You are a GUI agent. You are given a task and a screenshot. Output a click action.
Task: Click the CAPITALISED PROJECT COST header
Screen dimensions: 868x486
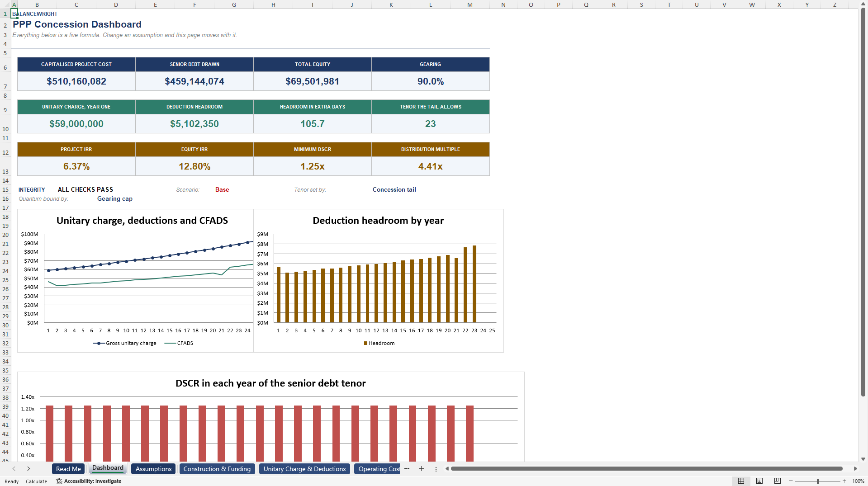(x=76, y=64)
